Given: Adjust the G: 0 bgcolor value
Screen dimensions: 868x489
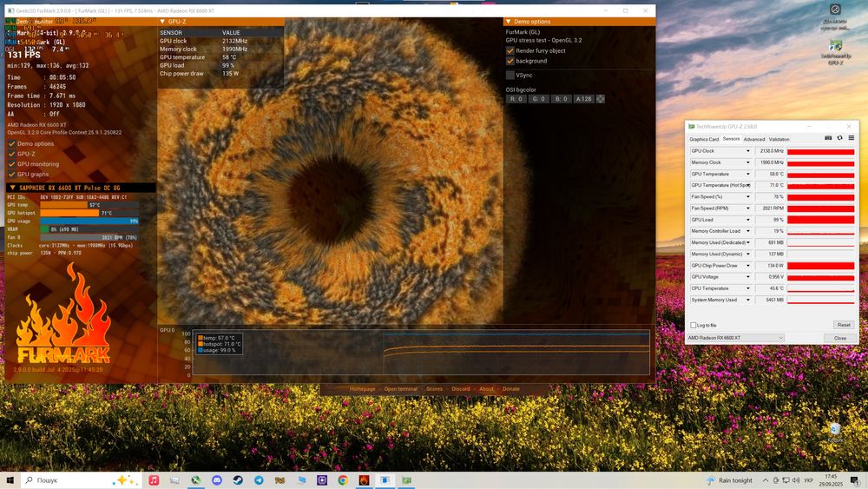Looking at the screenshot, I should pos(539,99).
